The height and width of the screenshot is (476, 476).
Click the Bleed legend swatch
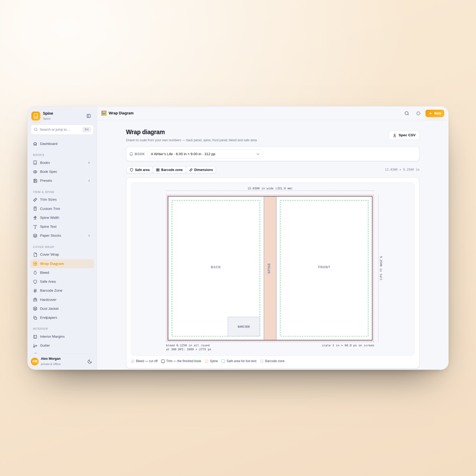tap(133, 361)
